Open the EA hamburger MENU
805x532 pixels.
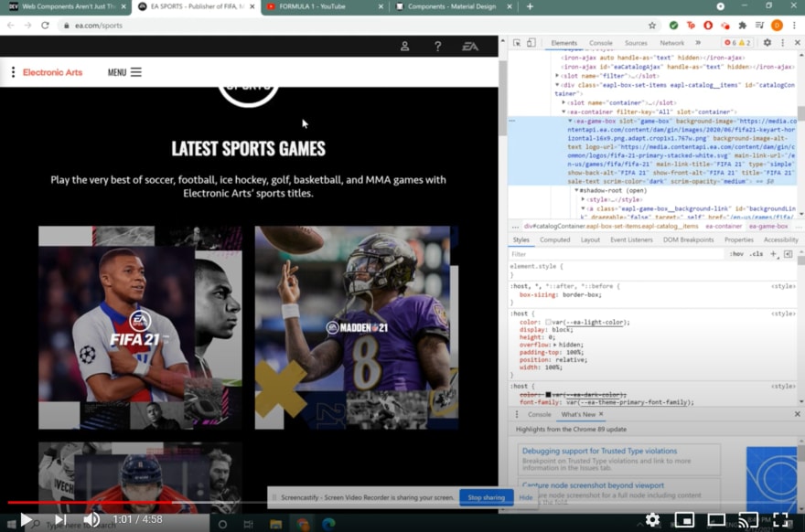coord(124,72)
